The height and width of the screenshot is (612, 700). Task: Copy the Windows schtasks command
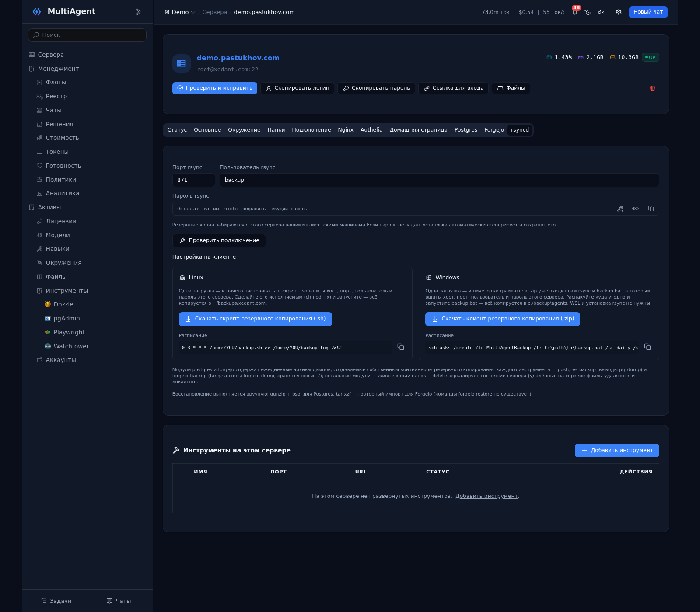tap(647, 347)
